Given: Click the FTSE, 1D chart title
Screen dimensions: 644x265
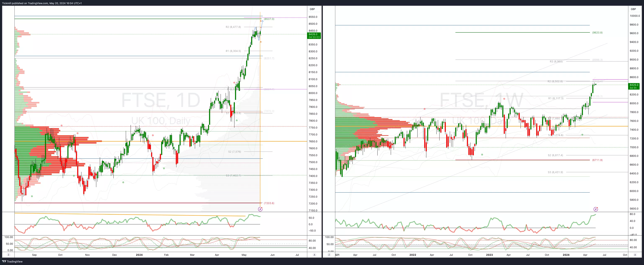Looking at the screenshot, I should click(161, 100).
